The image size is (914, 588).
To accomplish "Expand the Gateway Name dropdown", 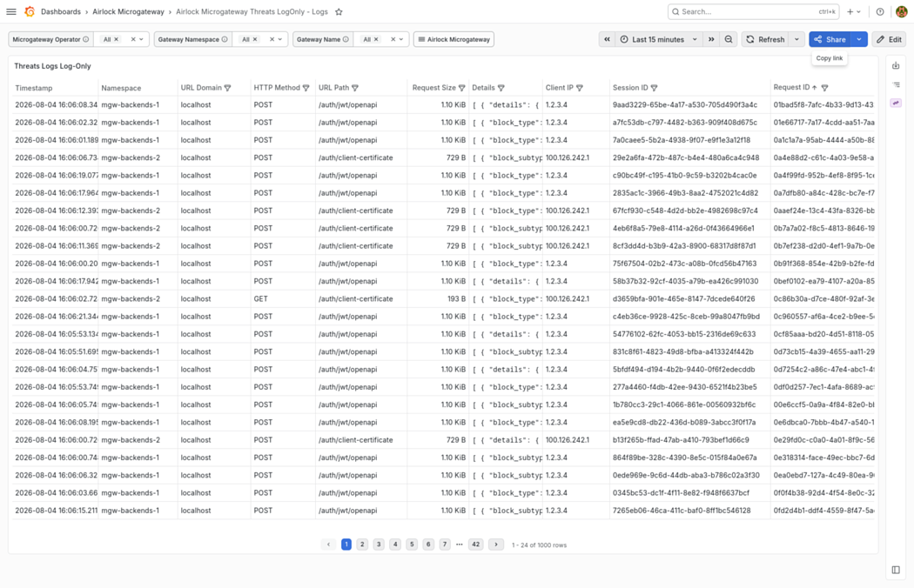I will tap(401, 40).
